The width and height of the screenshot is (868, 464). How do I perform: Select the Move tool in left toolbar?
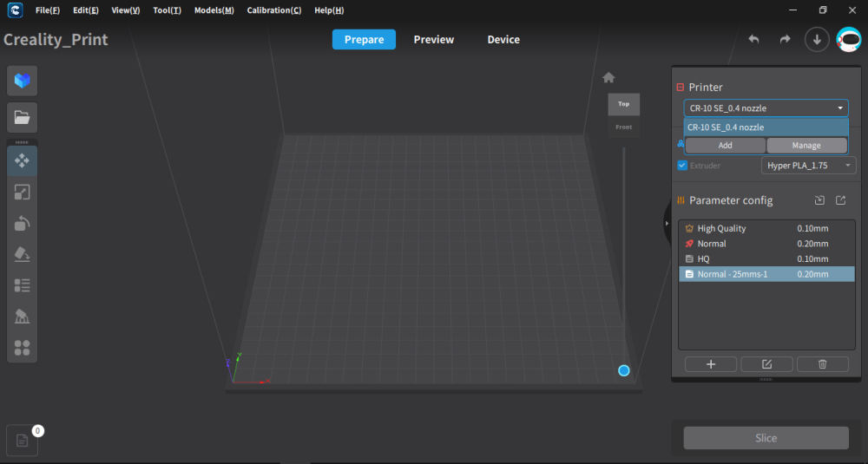click(x=23, y=161)
